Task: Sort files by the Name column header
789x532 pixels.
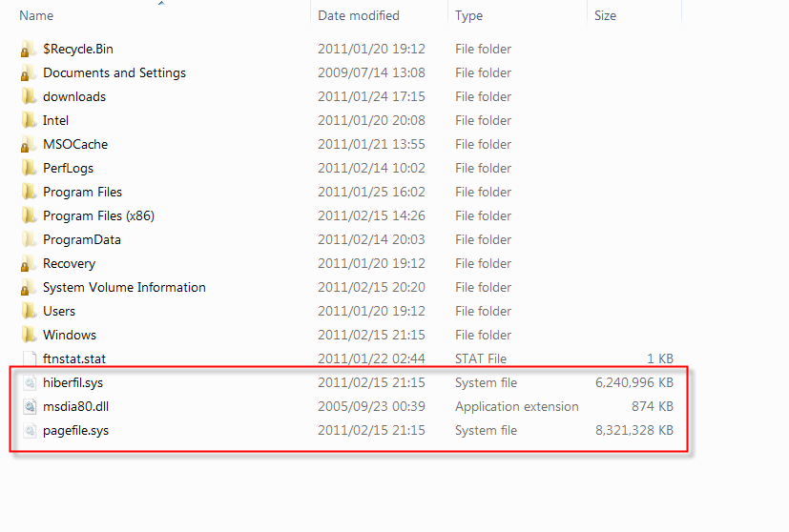Action: (36, 15)
